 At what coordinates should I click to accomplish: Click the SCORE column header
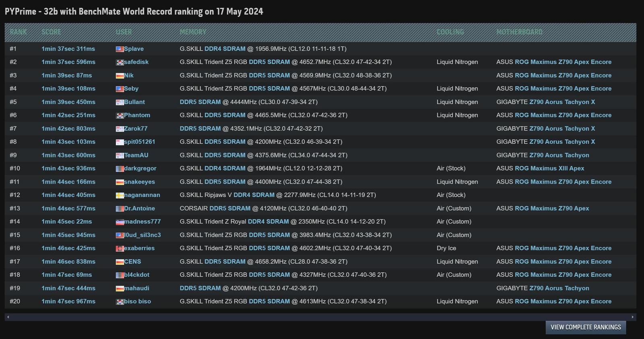[52, 32]
